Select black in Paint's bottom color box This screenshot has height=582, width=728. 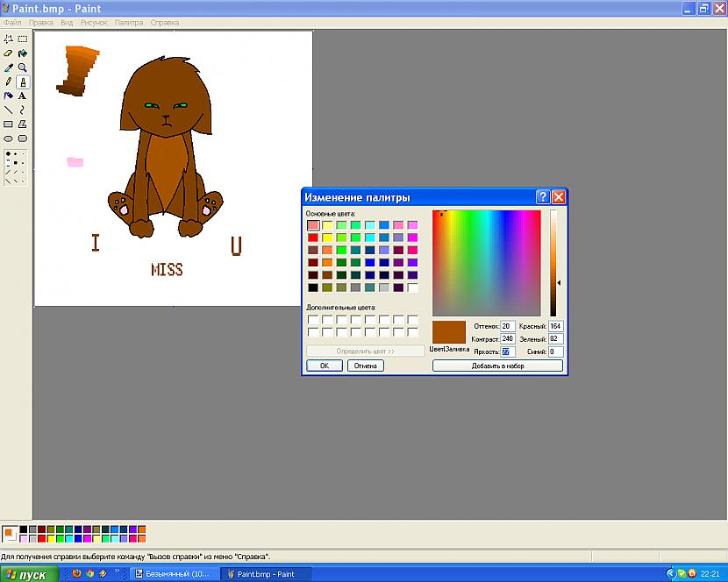pos(23,529)
